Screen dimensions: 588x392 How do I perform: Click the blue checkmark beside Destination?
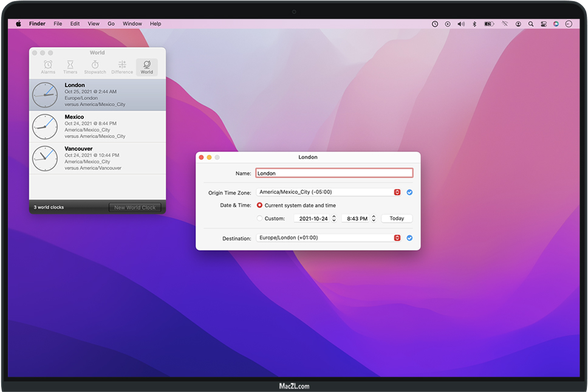click(x=409, y=238)
